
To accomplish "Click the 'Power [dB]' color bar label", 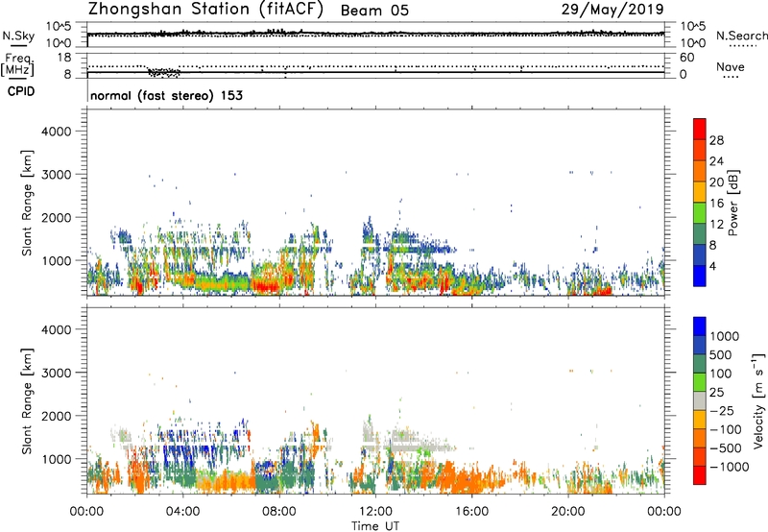I will [732, 203].
